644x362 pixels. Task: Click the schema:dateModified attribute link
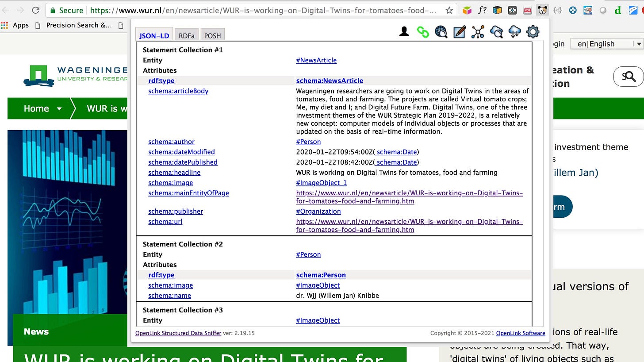pos(181,152)
